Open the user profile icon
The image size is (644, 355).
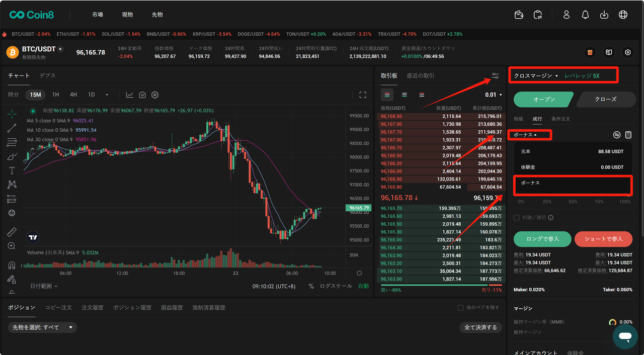(x=567, y=15)
